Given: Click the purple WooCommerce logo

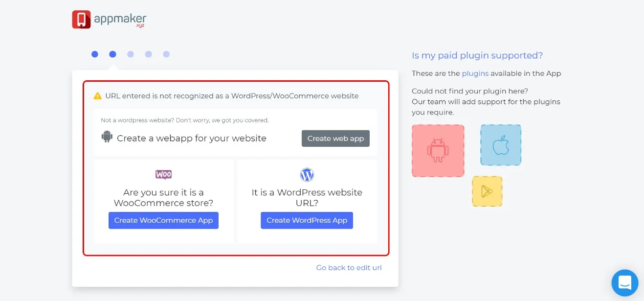Looking at the screenshot, I should click(164, 175).
